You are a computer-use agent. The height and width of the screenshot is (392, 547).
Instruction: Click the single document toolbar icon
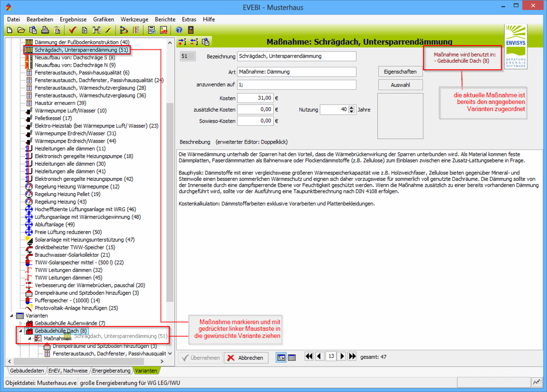point(84,30)
